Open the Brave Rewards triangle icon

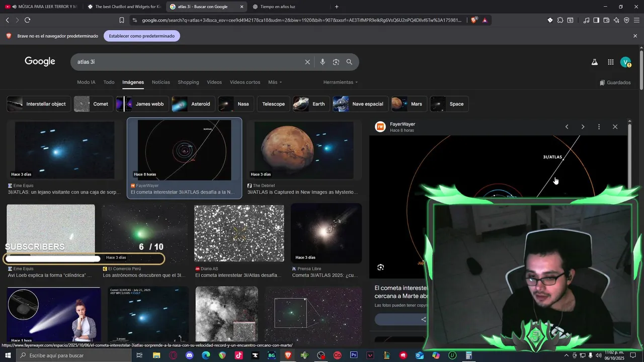click(x=485, y=20)
